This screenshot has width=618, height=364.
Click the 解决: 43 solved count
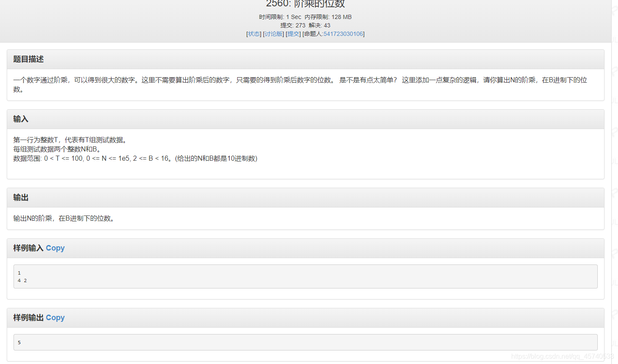pos(320,25)
